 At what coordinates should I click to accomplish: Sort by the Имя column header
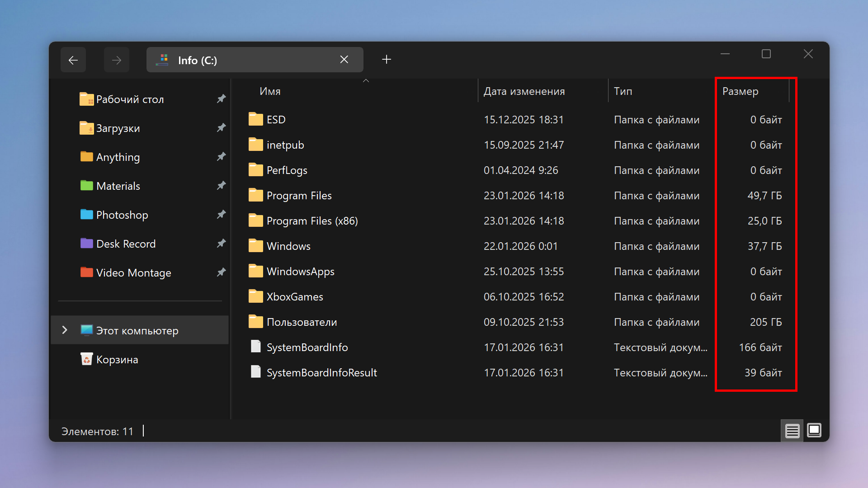(x=270, y=91)
